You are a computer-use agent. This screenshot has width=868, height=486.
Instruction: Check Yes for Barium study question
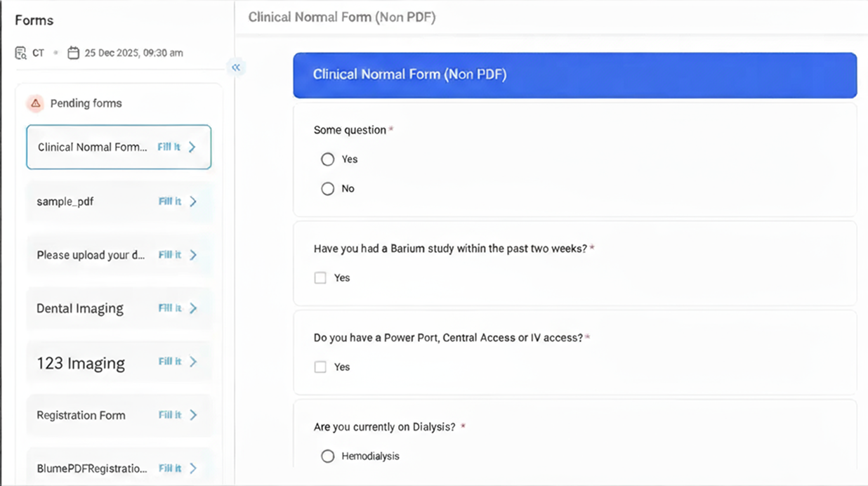point(320,278)
